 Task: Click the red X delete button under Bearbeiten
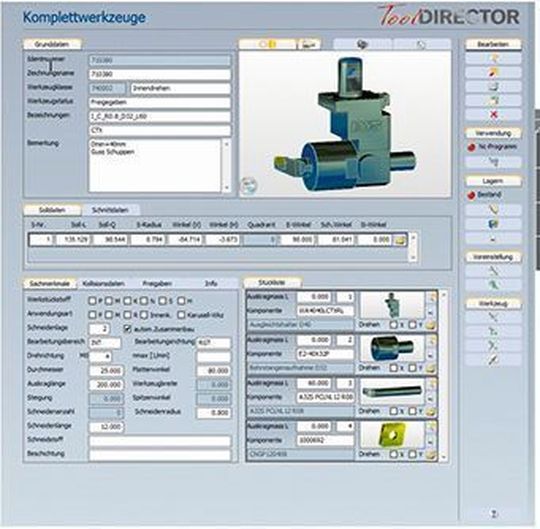coord(493,114)
